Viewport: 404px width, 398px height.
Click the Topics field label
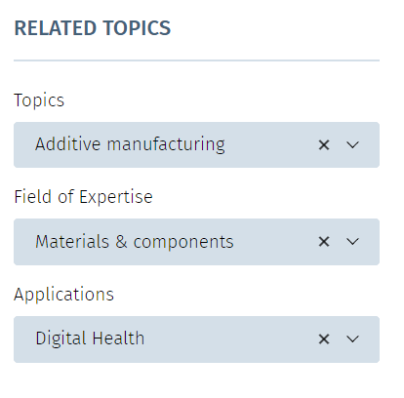tap(39, 100)
